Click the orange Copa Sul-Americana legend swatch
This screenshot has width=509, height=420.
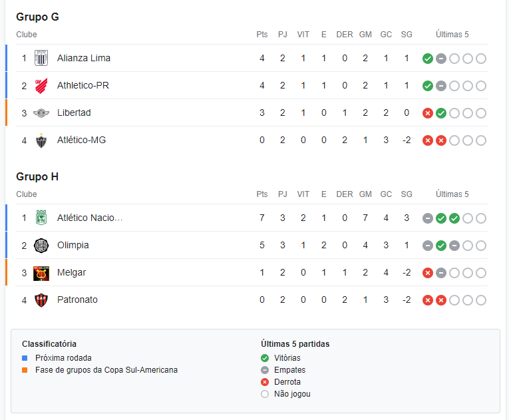tap(25, 370)
